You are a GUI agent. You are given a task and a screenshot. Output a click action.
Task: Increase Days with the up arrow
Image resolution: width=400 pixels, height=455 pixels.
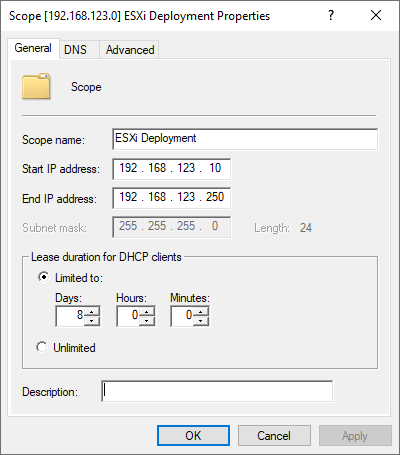click(92, 312)
